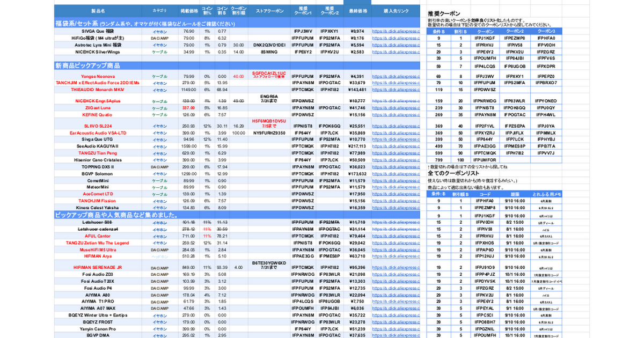This screenshot has height=338, width=644.
Task: Select the NICEHCK SilverWings product cell
Action: (98, 52)
